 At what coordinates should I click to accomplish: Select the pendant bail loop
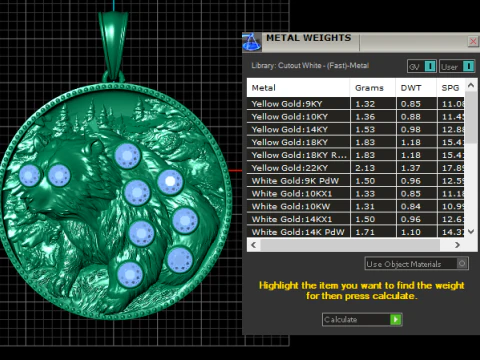[x=113, y=45]
